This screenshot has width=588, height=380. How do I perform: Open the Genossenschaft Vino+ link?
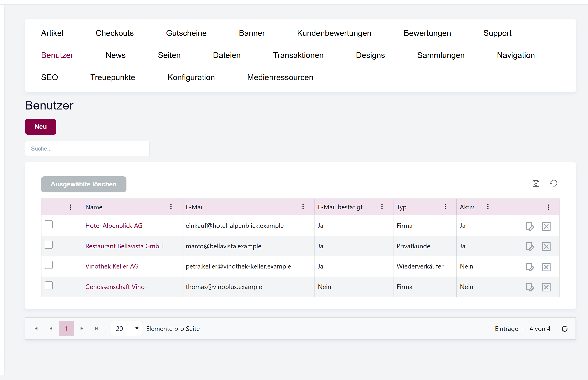(x=117, y=287)
